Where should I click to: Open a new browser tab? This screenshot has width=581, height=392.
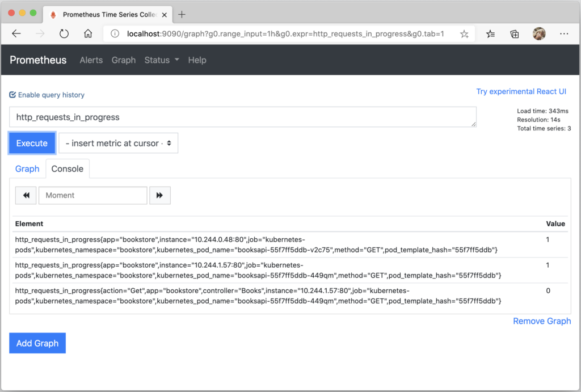click(182, 14)
